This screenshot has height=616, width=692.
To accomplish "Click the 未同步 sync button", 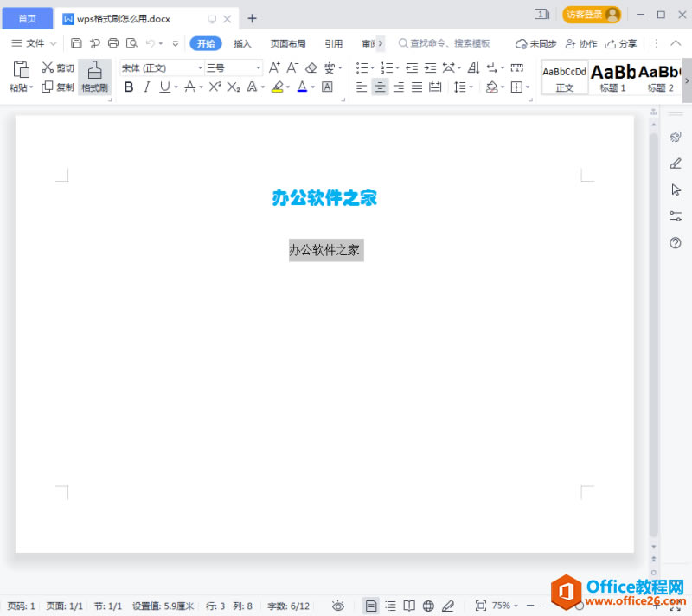I will [x=535, y=43].
